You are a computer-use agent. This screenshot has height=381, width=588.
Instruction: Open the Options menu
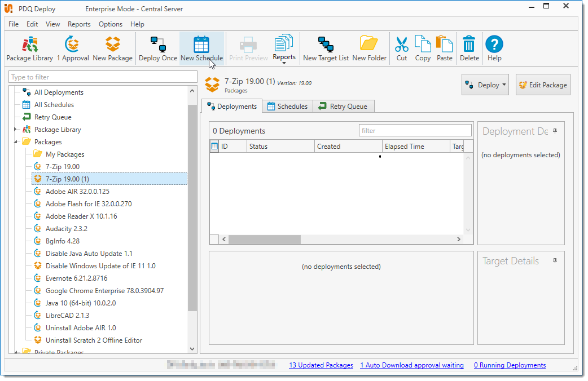click(110, 24)
